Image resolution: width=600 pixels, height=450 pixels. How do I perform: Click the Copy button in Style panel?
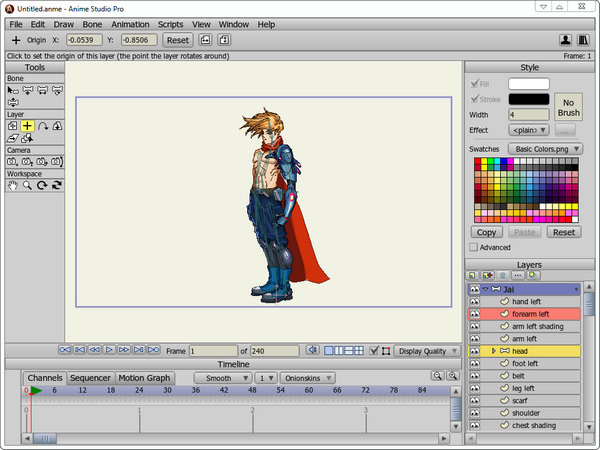point(486,232)
